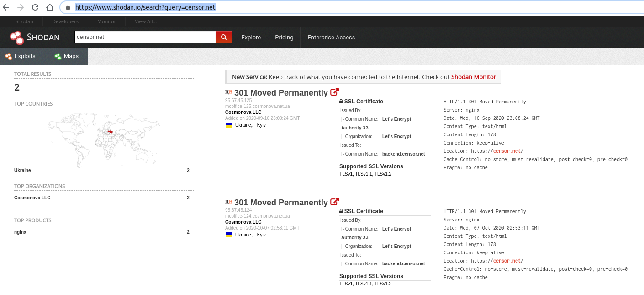Open the Maps tab
This screenshot has height=295, width=644.
67,56
